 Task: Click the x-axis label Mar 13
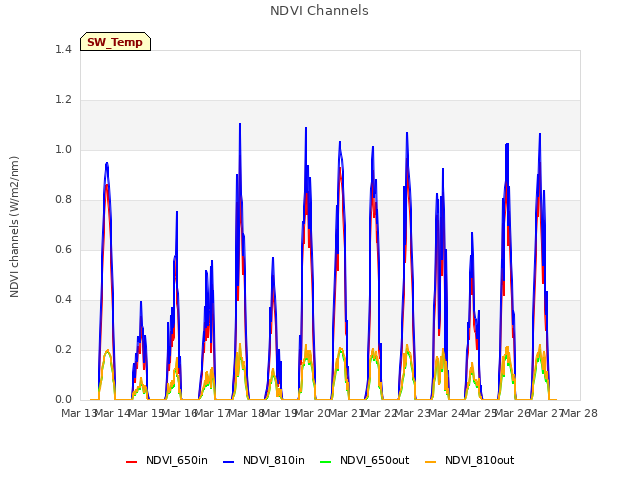(x=78, y=413)
